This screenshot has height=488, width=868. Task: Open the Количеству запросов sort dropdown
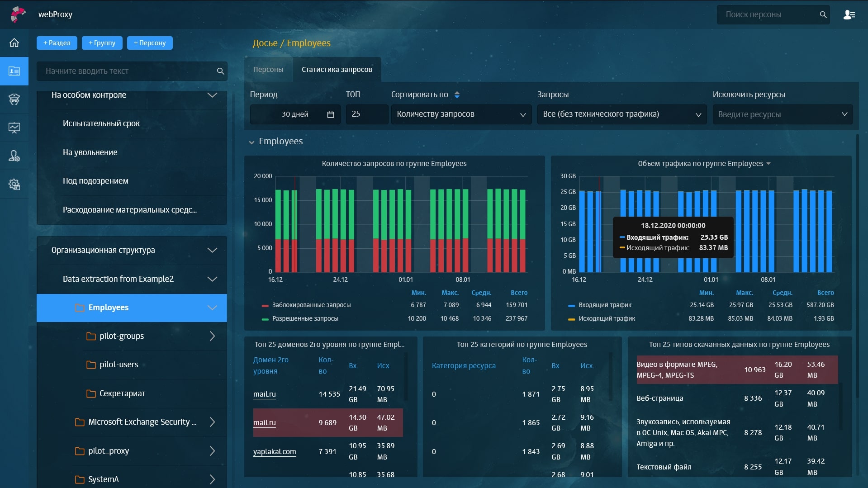click(460, 114)
